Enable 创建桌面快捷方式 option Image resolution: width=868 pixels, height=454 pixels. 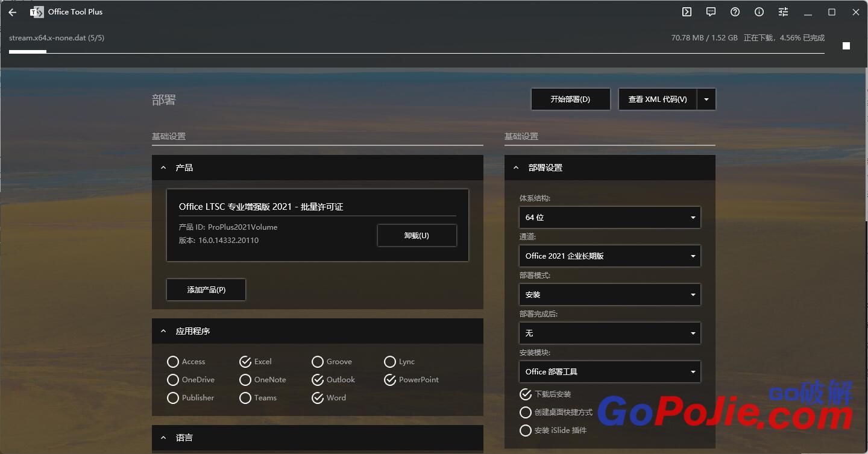pyautogui.click(x=556, y=412)
